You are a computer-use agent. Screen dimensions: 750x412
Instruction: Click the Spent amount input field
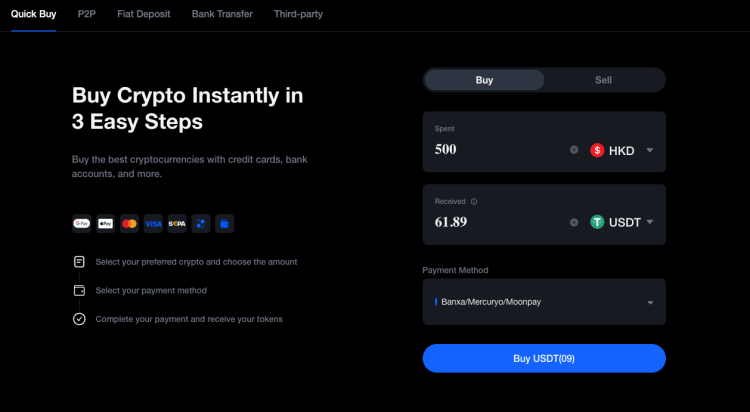pyautogui.click(x=495, y=150)
